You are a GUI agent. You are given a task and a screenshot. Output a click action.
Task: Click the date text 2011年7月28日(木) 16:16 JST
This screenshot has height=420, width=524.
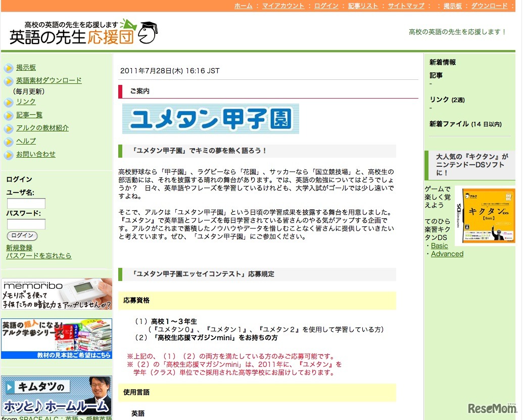[170, 71]
